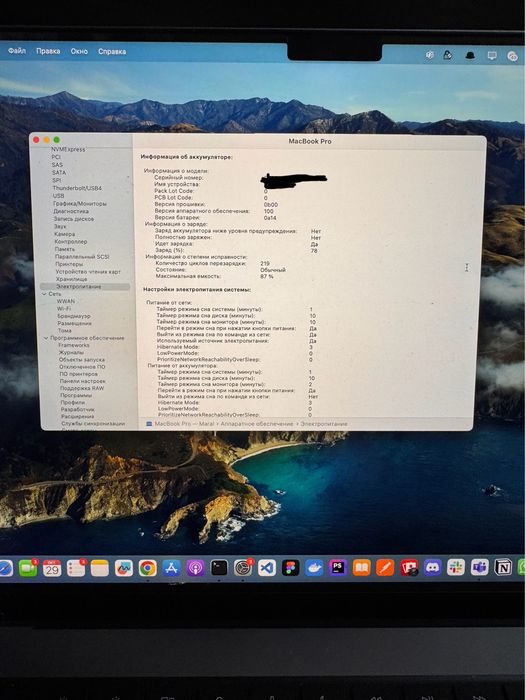
Task: Select Журналы in the sidebar
Action: (71, 352)
